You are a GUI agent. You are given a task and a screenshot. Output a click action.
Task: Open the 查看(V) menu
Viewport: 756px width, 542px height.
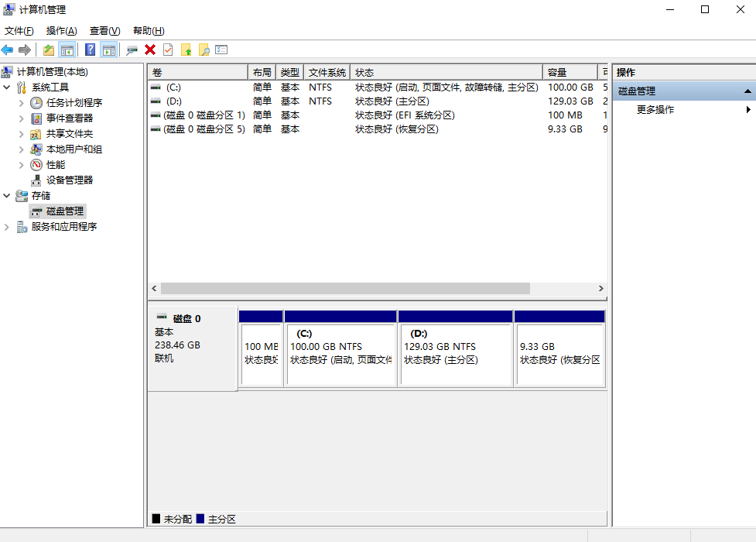(104, 31)
